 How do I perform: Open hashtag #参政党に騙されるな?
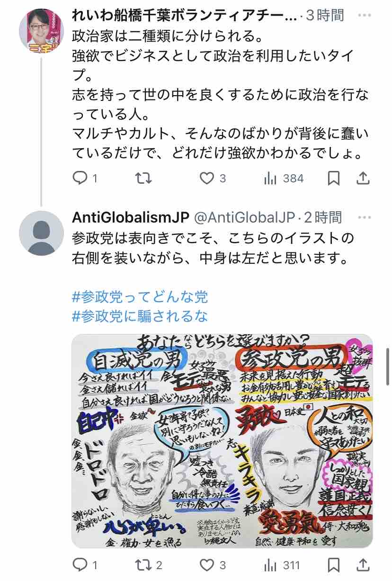tap(140, 315)
